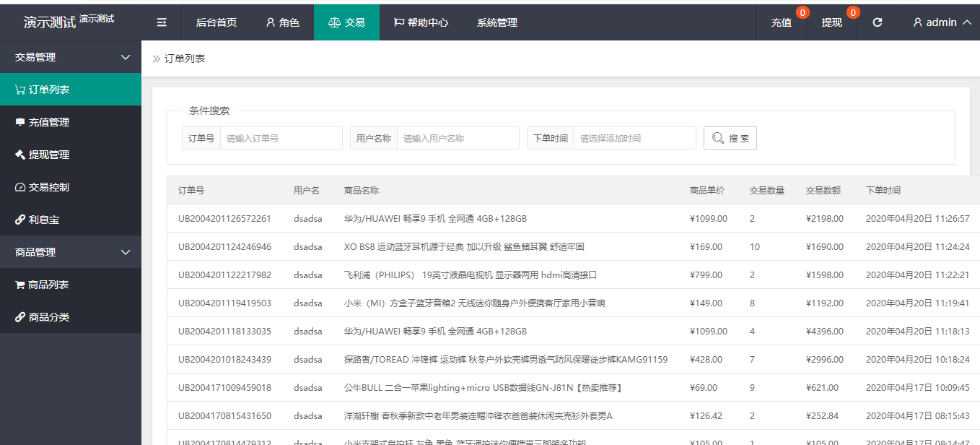
Task: Open 商品分类 in the sidebar
Action: (48, 317)
